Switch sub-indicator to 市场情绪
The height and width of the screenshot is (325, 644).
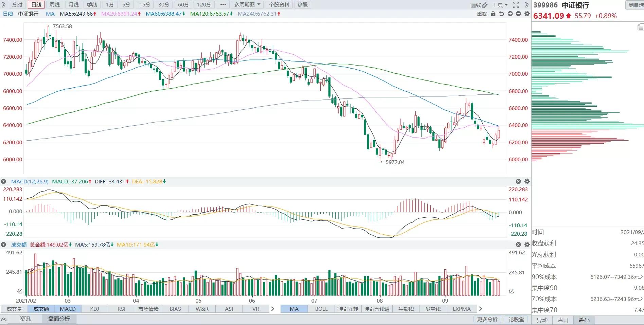click(x=148, y=309)
